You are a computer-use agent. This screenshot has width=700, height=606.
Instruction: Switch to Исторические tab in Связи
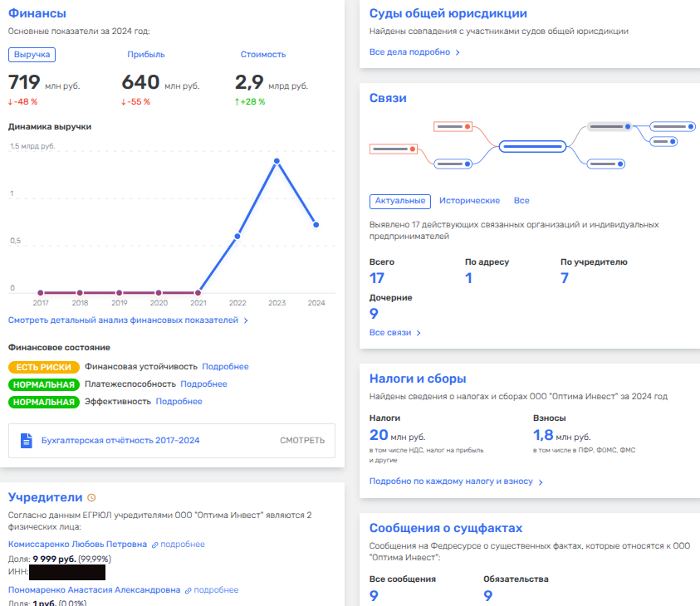point(469,201)
